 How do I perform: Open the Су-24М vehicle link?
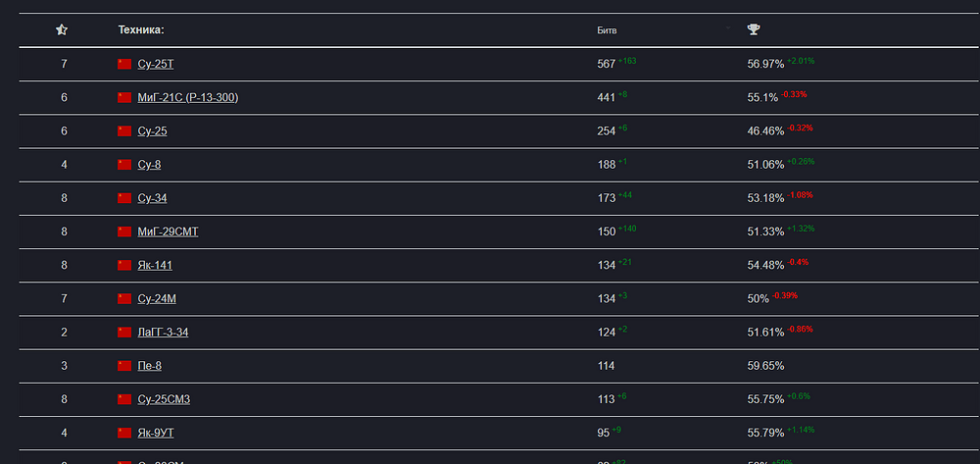pos(157,298)
